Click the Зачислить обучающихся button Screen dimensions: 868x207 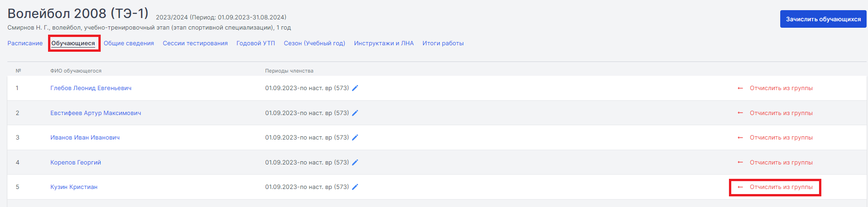click(x=823, y=19)
